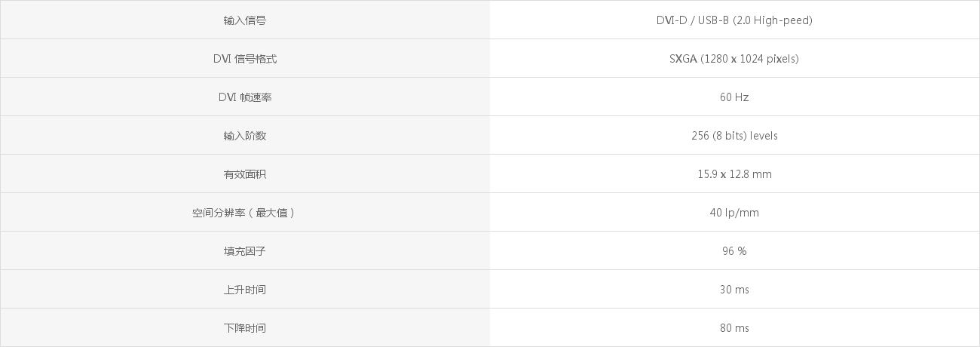Select the 256 (8 bits) levels value

pyautogui.click(x=734, y=136)
